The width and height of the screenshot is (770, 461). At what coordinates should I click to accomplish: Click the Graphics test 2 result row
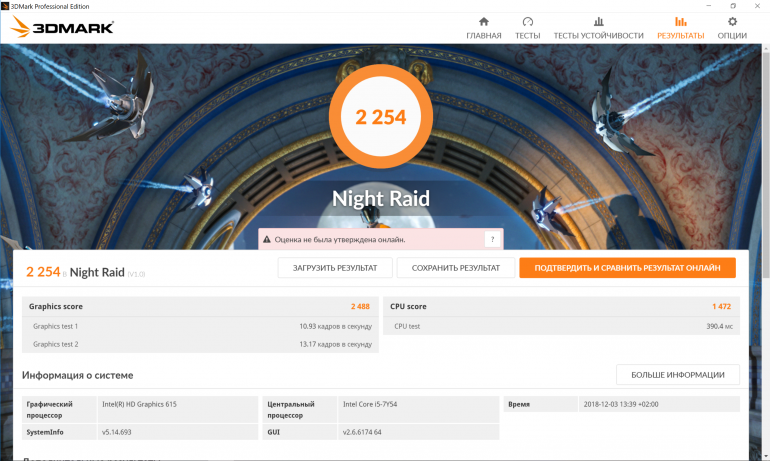click(x=200, y=344)
